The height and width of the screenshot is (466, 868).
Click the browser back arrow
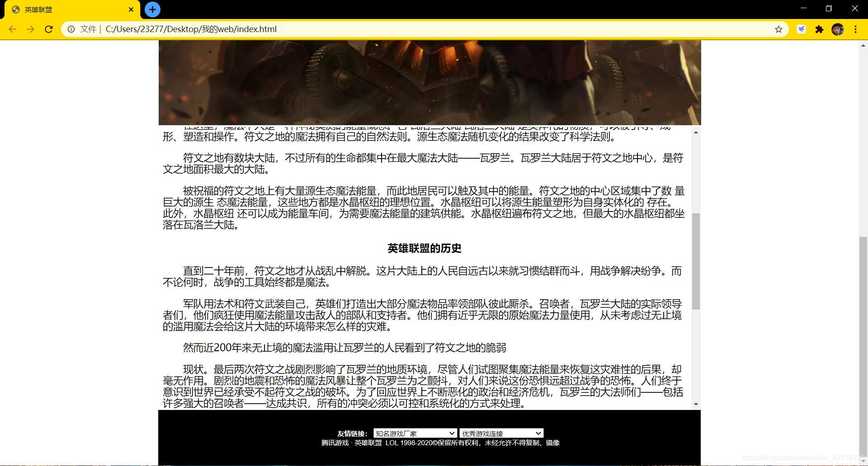pyautogui.click(x=12, y=29)
